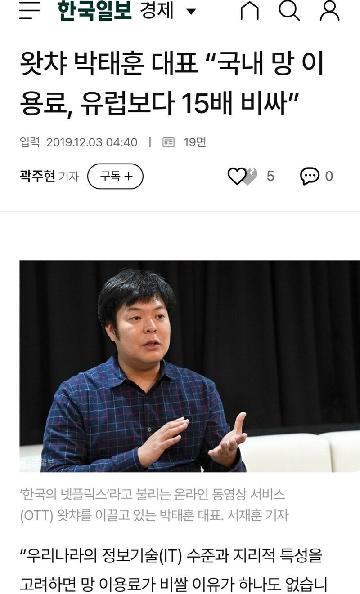Click the 한국일보 logo
Screen dimensions: 360x594
pos(94,11)
